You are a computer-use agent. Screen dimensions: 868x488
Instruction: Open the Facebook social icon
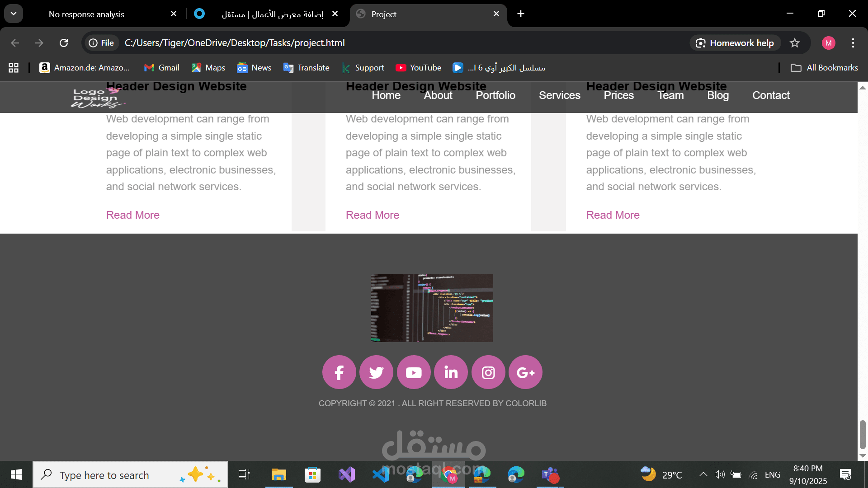tap(339, 372)
